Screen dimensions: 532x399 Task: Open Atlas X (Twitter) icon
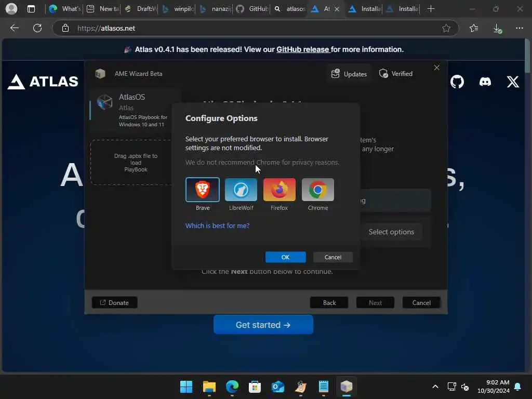click(x=513, y=82)
